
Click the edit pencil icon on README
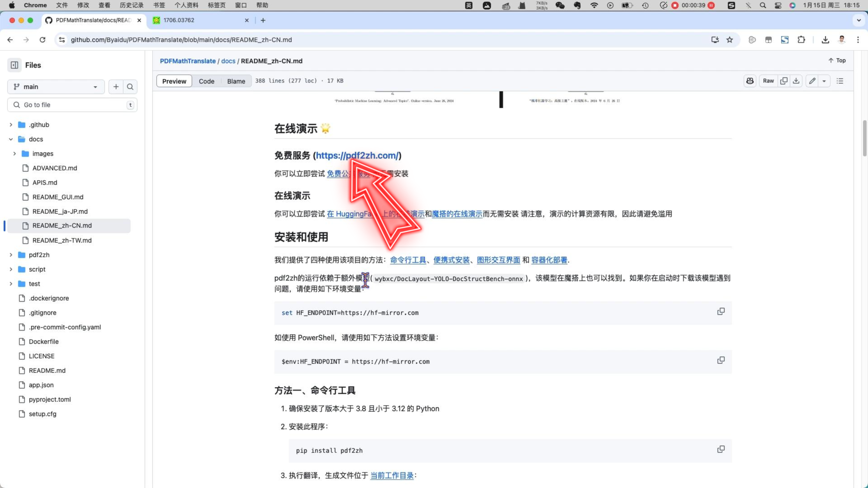813,80
